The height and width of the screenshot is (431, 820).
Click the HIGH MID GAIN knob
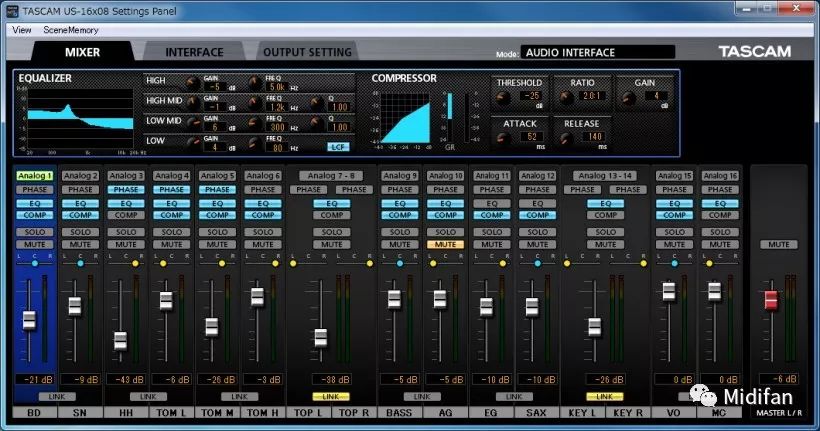[192, 103]
